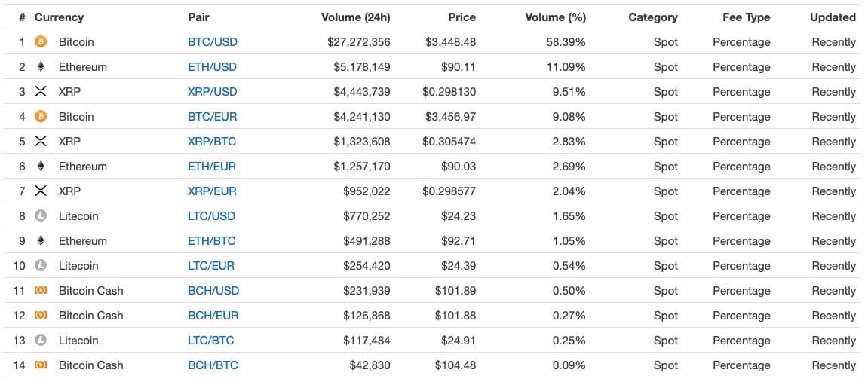Screen dimensions: 868x382
Task: Sort by Volume (%) column header
Action: [555, 17]
